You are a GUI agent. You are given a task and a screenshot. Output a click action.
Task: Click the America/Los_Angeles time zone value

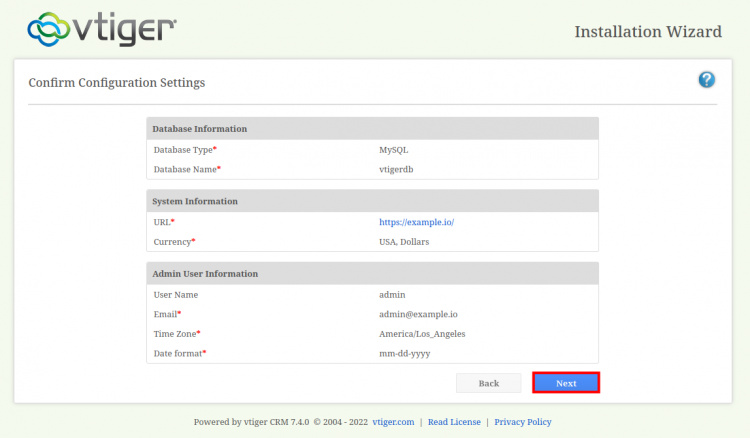pyautogui.click(x=422, y=334)
